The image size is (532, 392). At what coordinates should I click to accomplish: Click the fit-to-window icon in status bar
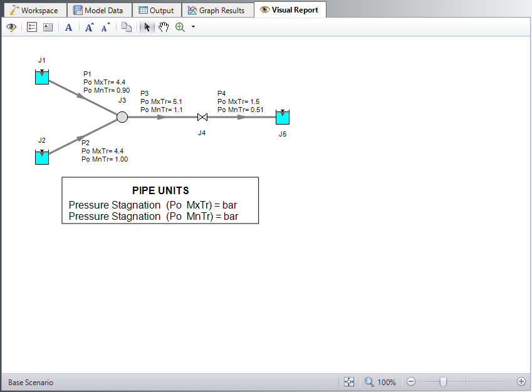(x=349, y=382)
